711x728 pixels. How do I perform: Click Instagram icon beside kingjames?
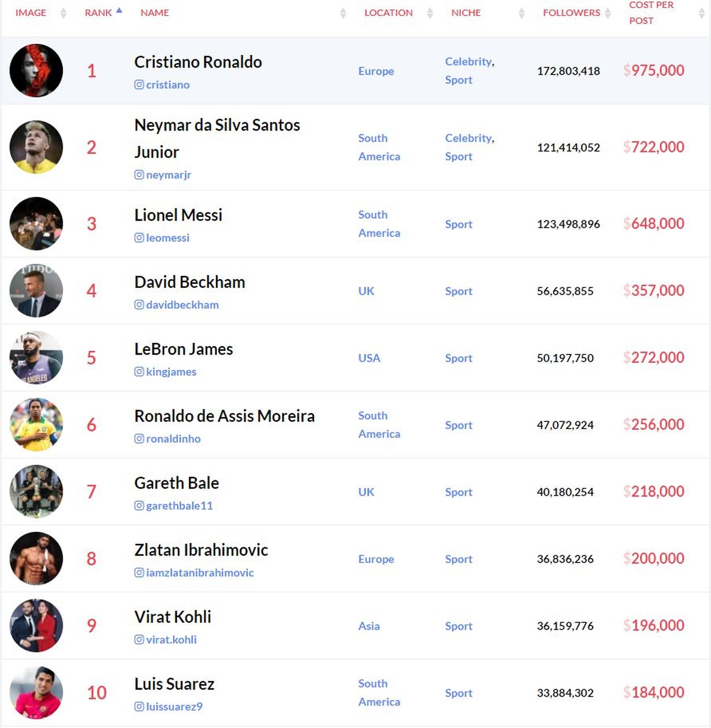pos(139,372)
